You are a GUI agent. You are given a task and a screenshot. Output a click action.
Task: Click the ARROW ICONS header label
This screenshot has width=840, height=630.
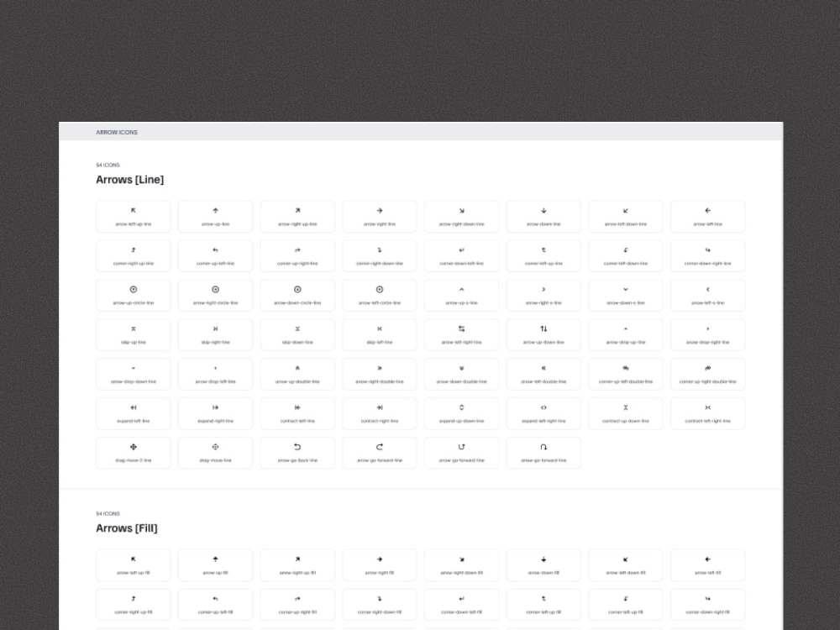pyautogui.click(x=117, y=132)
